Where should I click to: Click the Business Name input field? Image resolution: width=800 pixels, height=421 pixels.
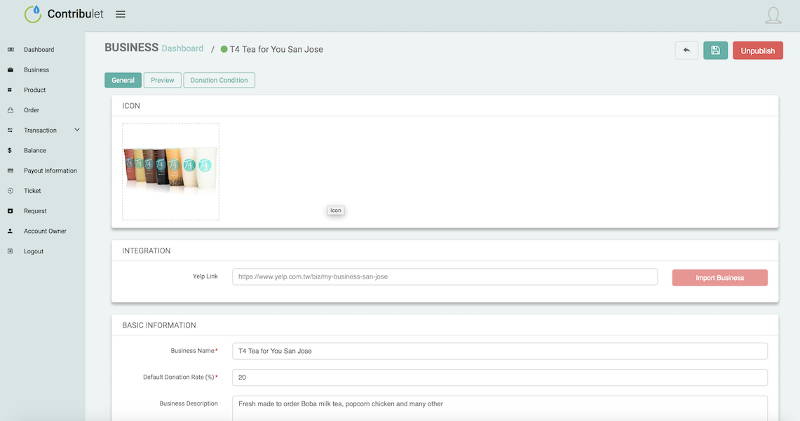pos(499,351)
